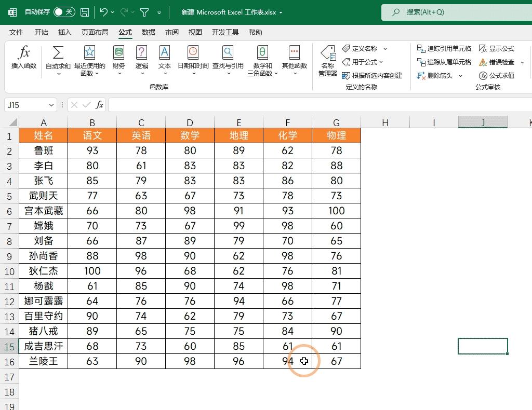Click Trace Precedents (追踪引用单元格)
This screenshot has width=532, height=410.
[x=447, y=48]
